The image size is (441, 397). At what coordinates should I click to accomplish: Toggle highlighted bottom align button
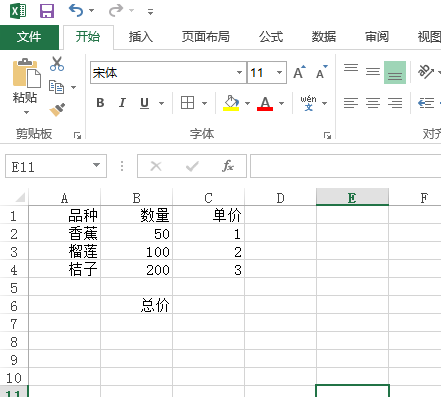[395, 72]
